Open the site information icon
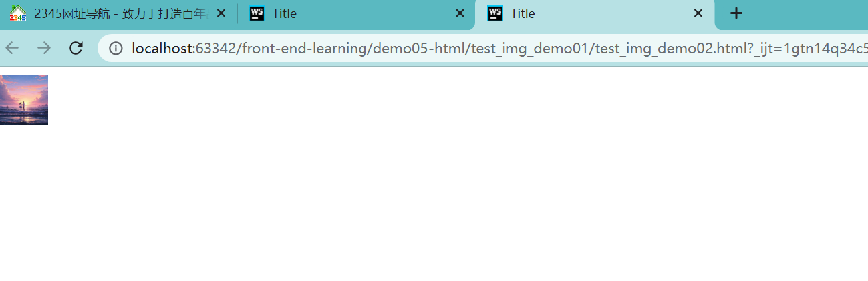 (x=116, y=48)
